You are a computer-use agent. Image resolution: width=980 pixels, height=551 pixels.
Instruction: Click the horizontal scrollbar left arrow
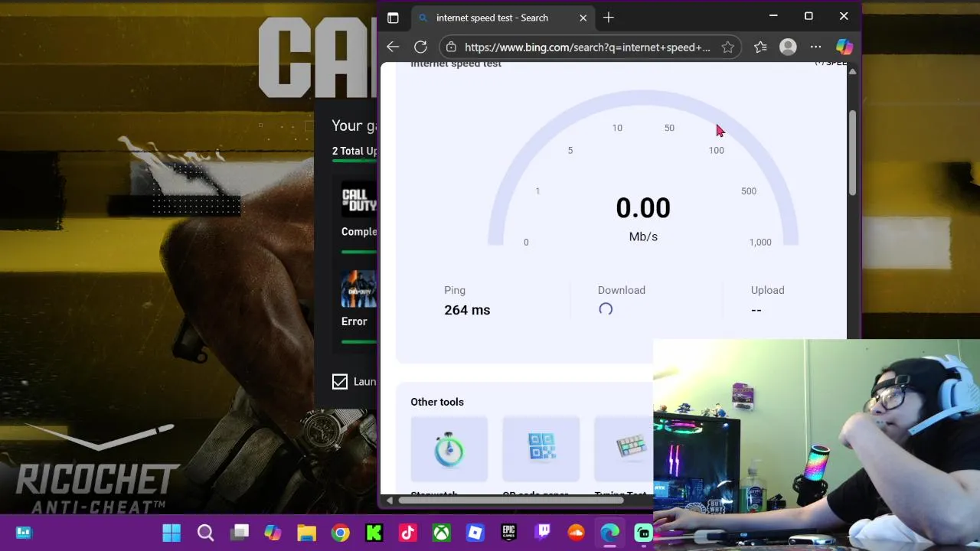(389, 500)
